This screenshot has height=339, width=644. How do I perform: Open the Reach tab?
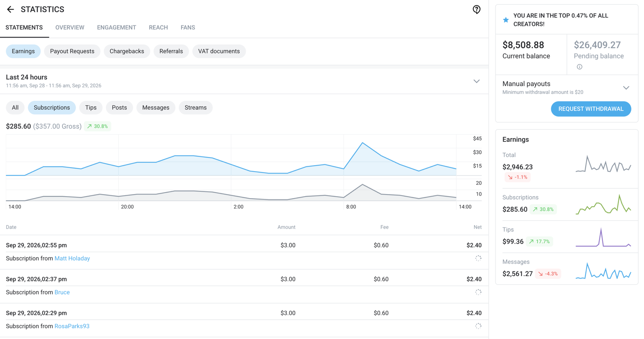tap(158, 27)
